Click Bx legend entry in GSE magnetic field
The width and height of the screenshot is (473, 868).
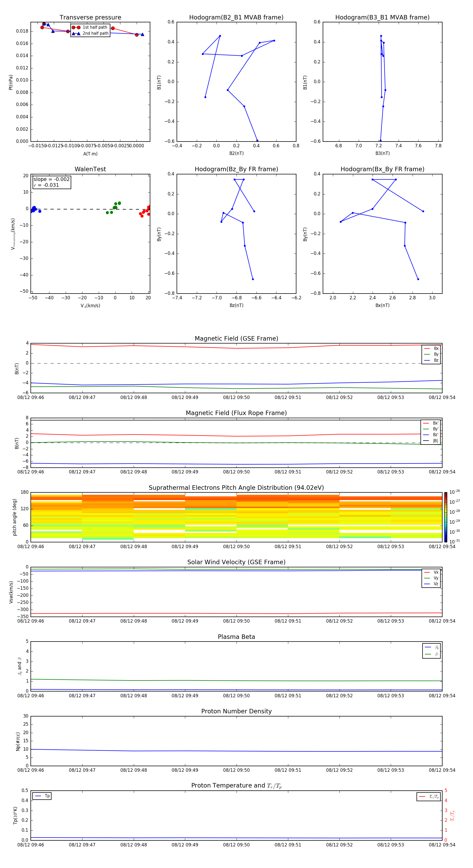point(431,349)
